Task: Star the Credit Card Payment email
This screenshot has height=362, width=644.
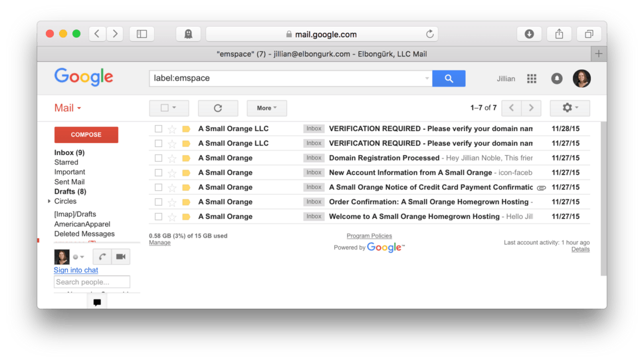Action: (172, 188)
